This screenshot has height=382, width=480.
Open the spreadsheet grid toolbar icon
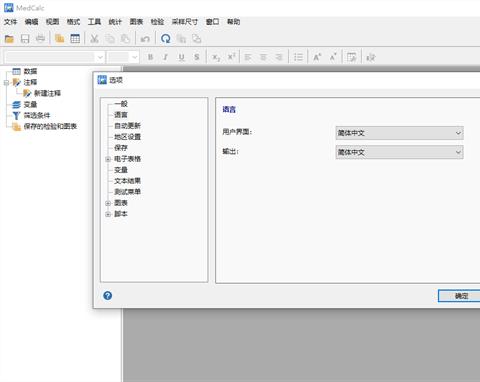(75, 39)
